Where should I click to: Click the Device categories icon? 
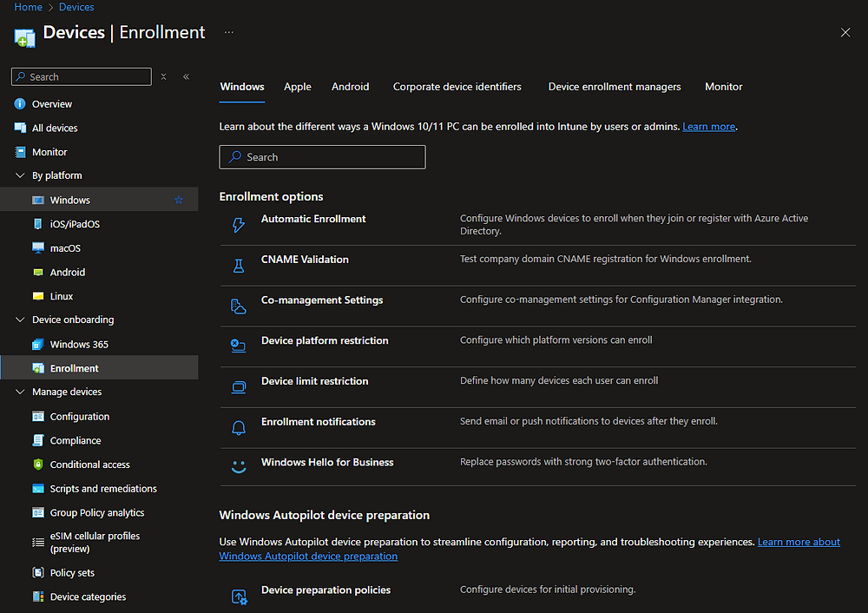(37, 597)
